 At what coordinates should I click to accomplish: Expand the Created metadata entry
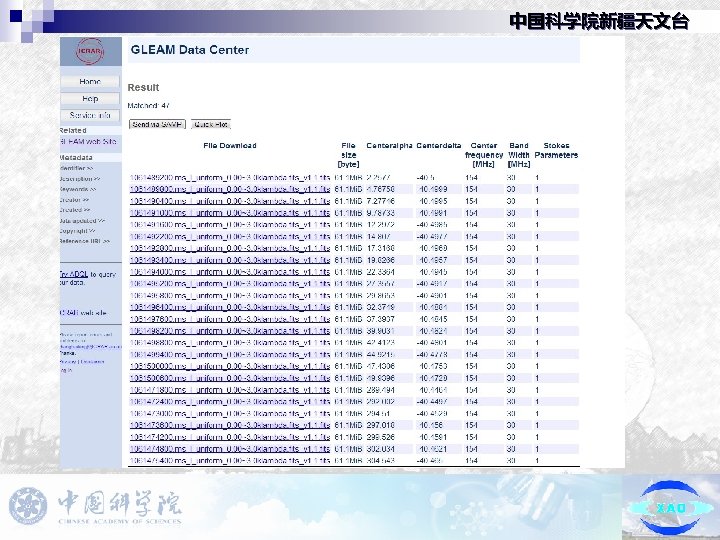point(75,210)
